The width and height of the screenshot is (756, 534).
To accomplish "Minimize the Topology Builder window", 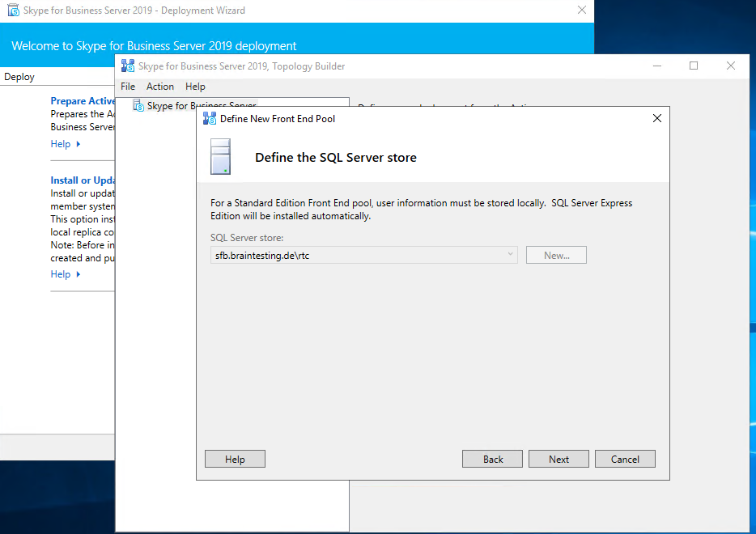I will [x=656, y=66].
